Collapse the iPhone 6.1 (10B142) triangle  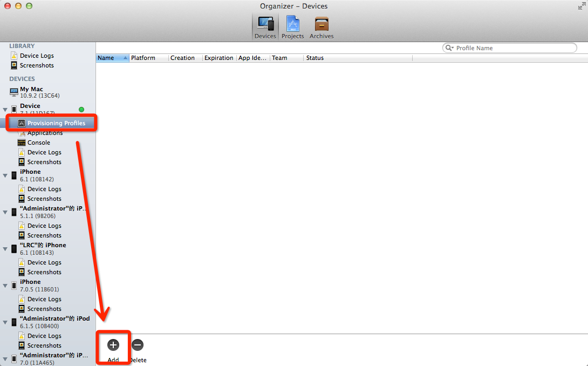pyautogui.click(x=5, y=175)
